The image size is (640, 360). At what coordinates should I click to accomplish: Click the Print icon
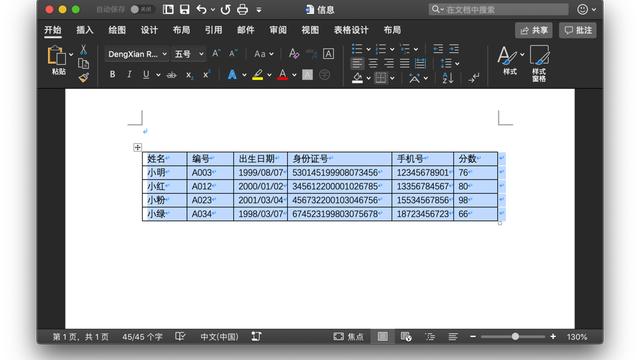click(x=242, y=9)
